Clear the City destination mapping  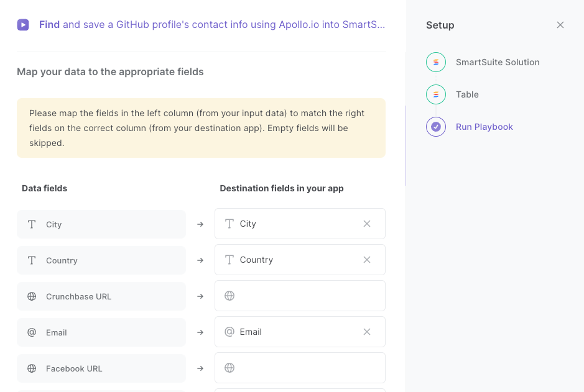coord(367,224)
